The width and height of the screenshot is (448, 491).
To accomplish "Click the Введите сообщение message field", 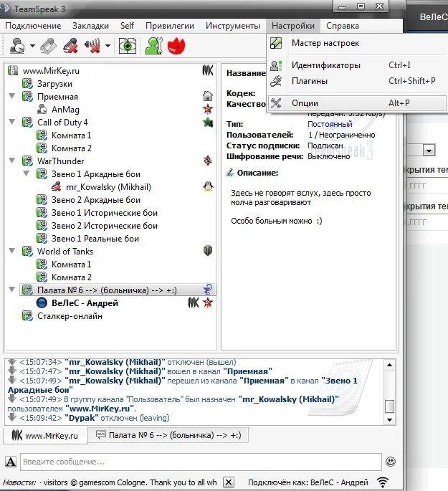I will click(x=201, y=462).
